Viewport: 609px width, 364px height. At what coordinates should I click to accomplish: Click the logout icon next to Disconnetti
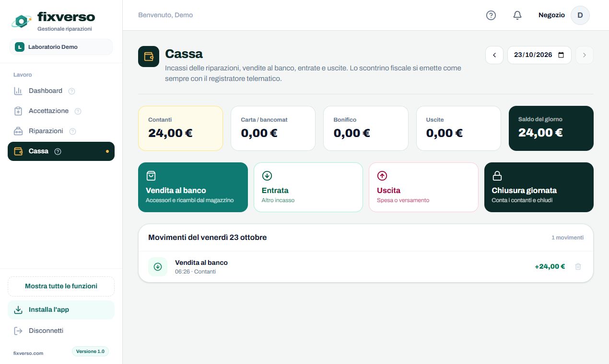click(18, 331)
